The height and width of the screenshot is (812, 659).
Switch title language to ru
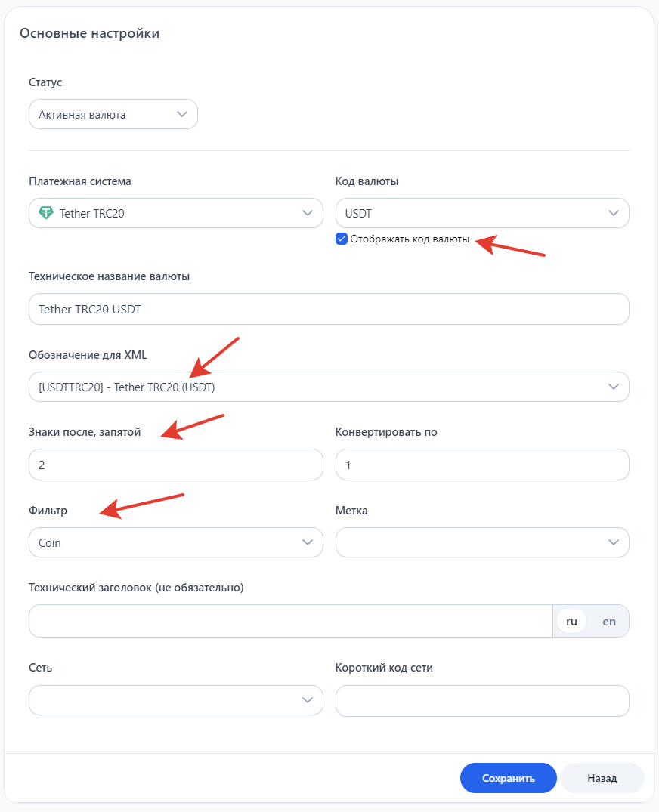click(x=571, y=622)
